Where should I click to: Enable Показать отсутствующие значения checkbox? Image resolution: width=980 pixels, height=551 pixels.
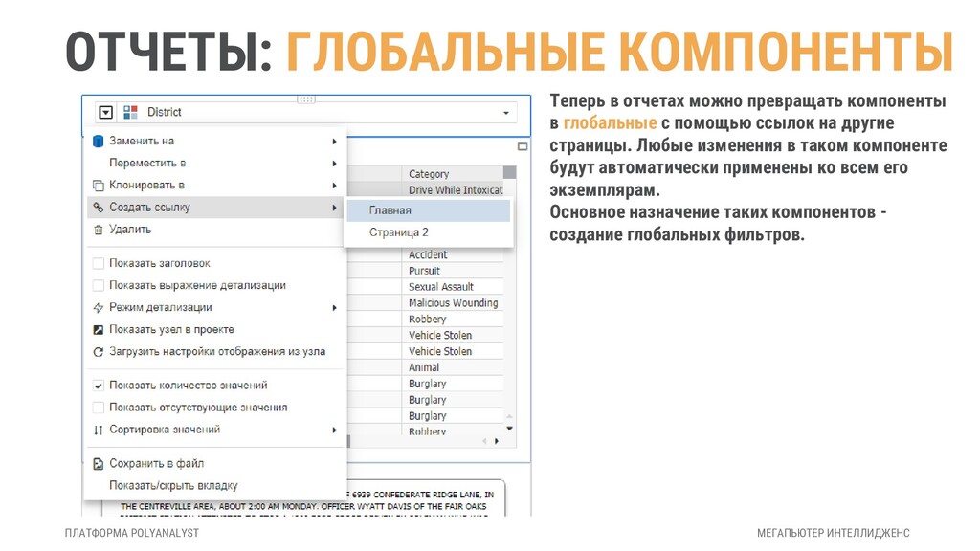[x=99, y=408]
